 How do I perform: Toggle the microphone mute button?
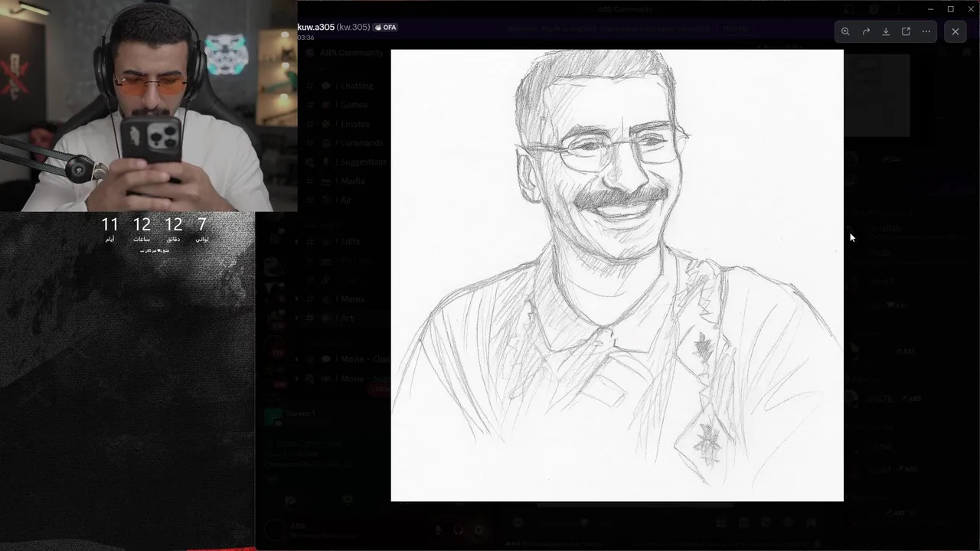[x=438, y=530]
